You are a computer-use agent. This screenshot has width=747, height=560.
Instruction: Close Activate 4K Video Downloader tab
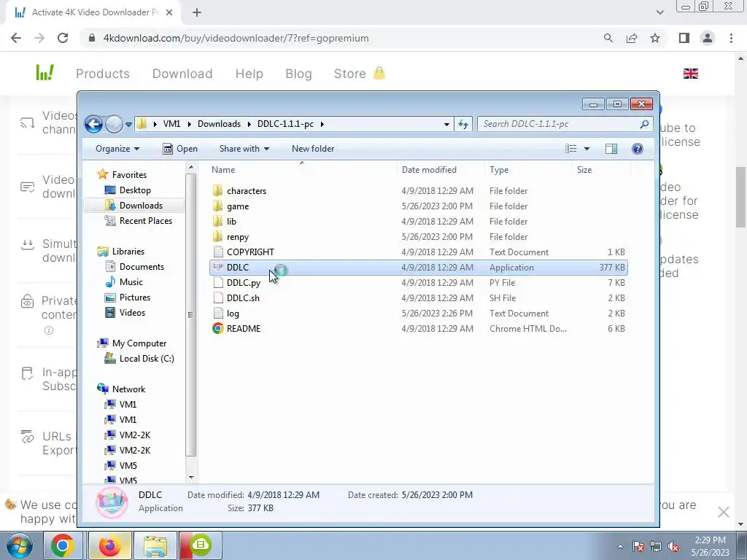169,12
